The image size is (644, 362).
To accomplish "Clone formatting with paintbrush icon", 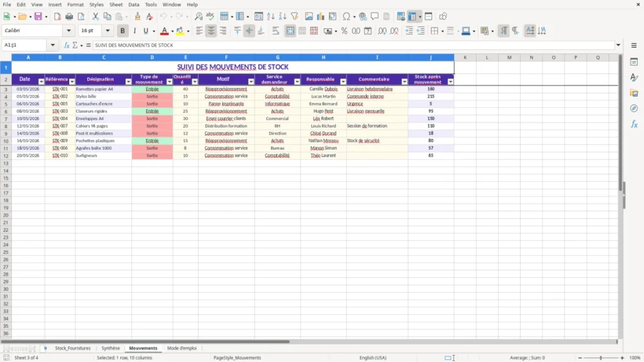I will [138, 16].
